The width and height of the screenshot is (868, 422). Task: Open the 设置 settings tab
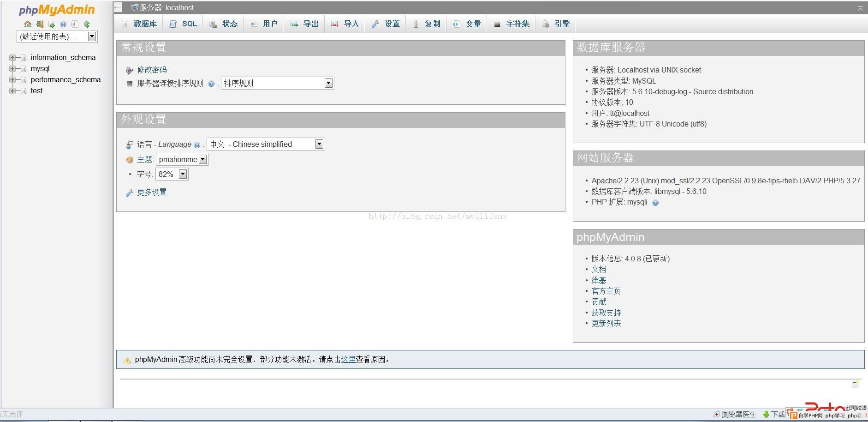point(386,24)
